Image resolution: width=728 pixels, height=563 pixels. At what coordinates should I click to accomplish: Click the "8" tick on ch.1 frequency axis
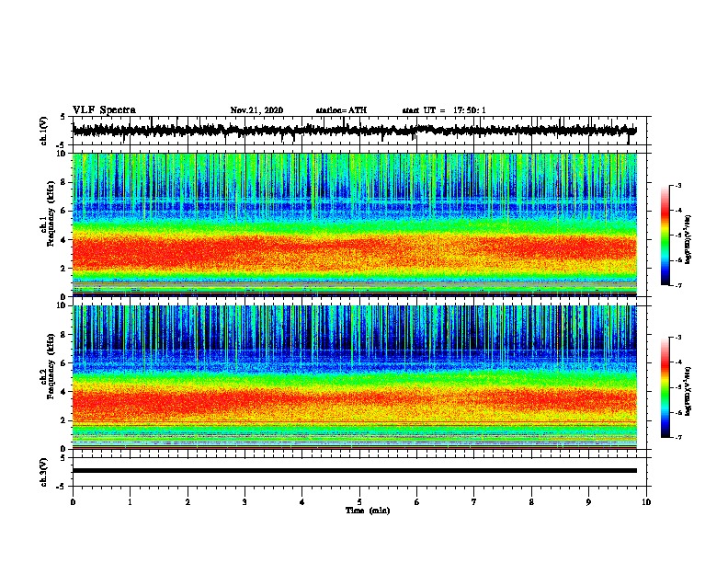point(64,182)
